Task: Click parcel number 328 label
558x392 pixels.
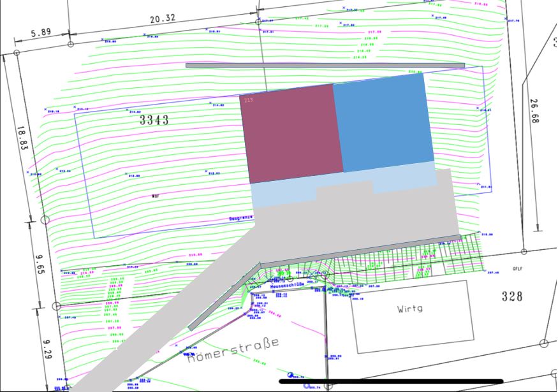Action: point(511,296)
